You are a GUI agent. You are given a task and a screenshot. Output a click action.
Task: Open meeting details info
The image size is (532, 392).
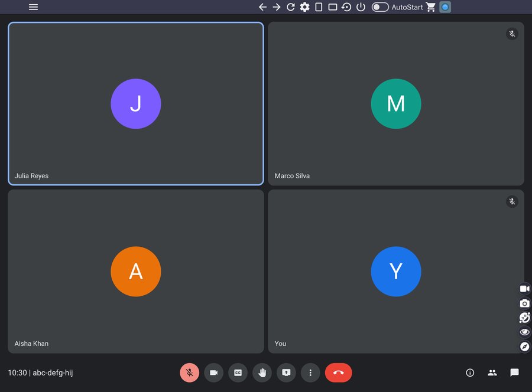pyautogui.click(x=470, y=373)
